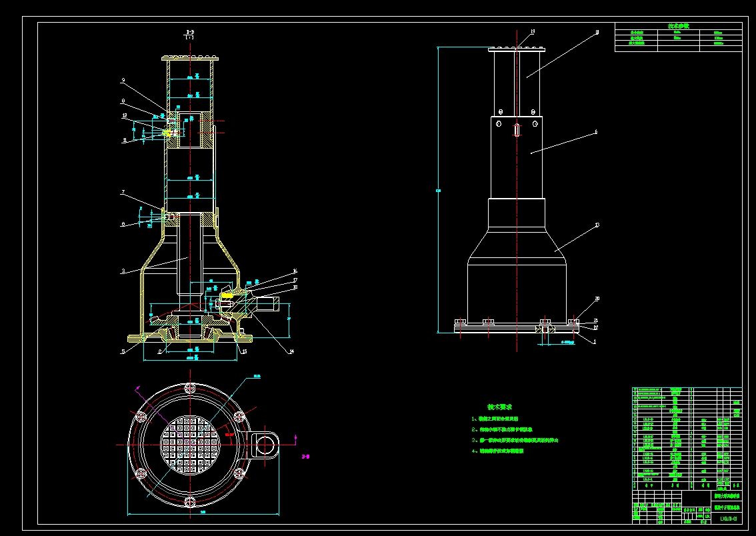Click part balloon number 14 below section view
The width and height of the screenshot is (756, 536).
point(291,351)
